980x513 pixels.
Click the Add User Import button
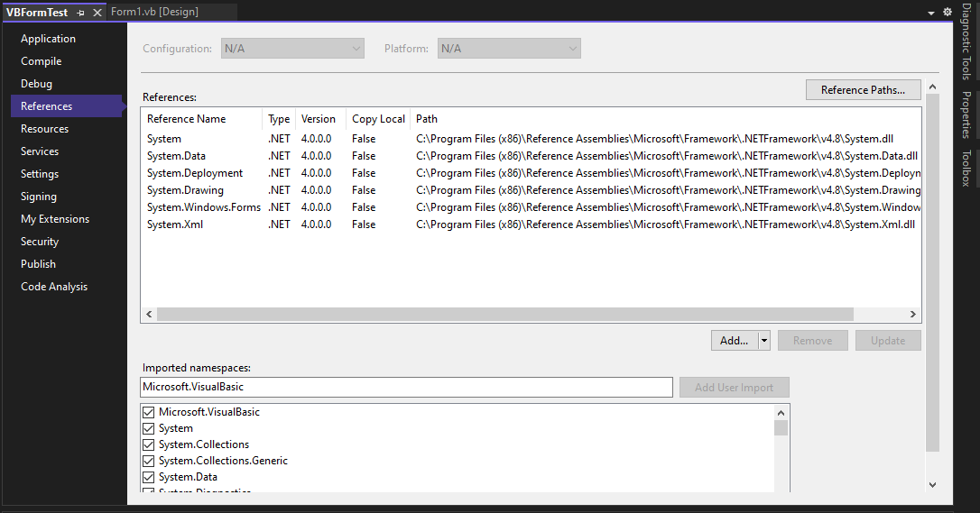point(734,388)
